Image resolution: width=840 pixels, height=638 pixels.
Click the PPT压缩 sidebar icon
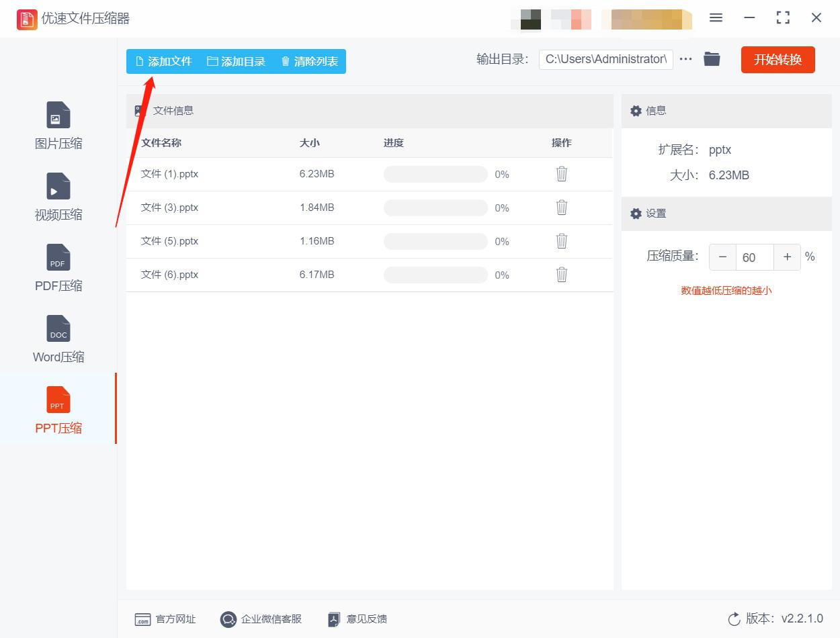tap(58, 410)
